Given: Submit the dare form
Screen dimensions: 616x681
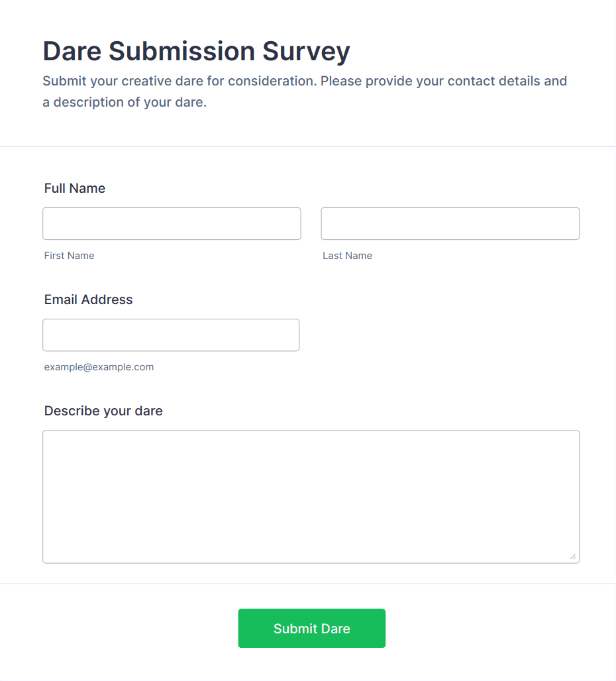Looking at the screenshot, I should click(x=311, y=628).
